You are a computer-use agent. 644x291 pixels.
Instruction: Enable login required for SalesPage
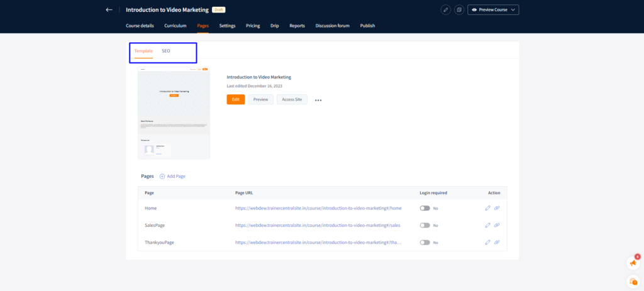pos(425,225)
